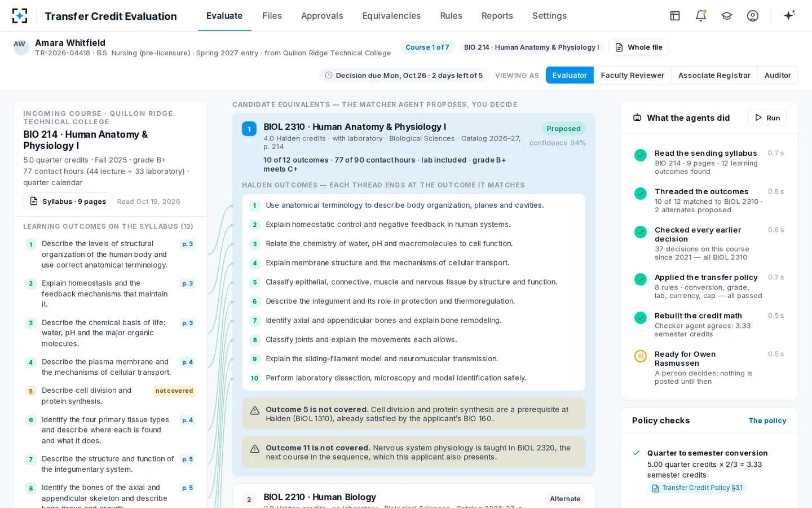The height and width of the screenshot is (508, 812).
Task: Open the user account icon
Action: coord(753,16)
